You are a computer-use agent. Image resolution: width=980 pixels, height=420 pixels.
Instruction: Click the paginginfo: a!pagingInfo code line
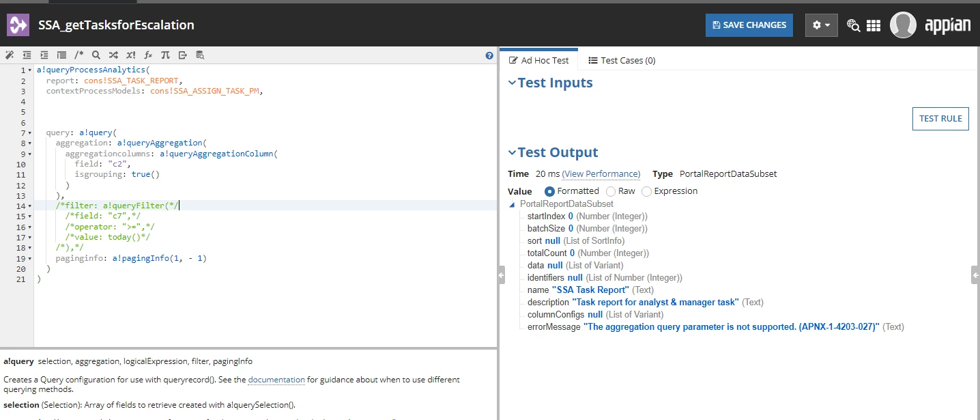(131, 259)
